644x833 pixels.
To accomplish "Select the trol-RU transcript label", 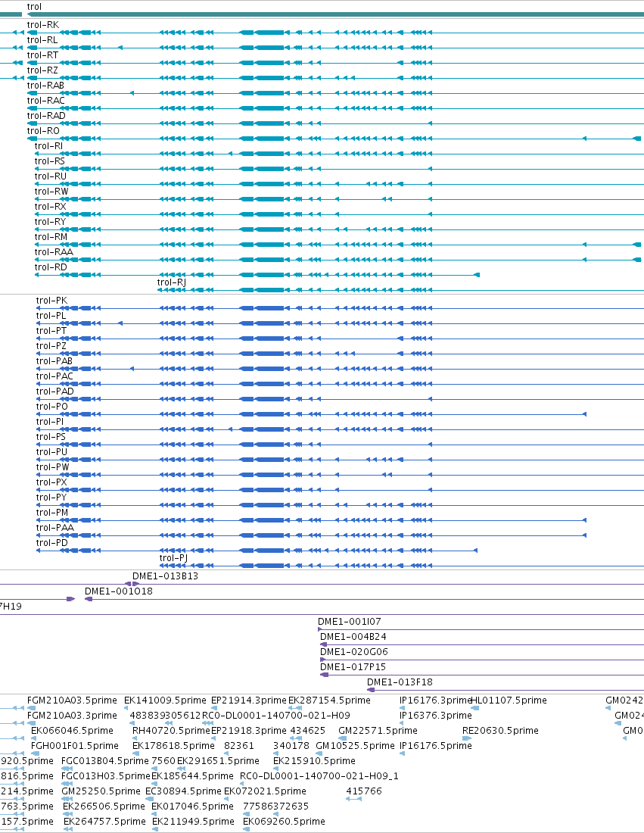I will (x=51, y=176).
